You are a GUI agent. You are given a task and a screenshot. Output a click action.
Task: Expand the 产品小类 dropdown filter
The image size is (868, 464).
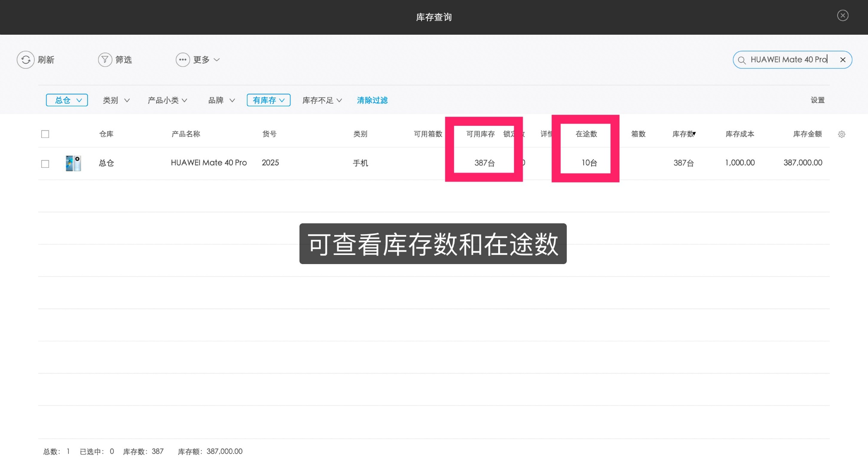click(167, 100)
